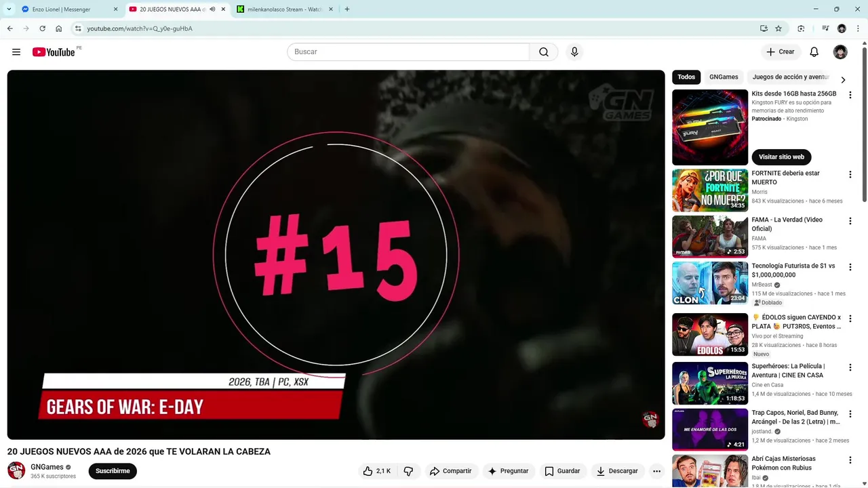Open the YouTube notifications bell
Image resolution: width=868 pixels, height=488 pixels.
click(814, 52)
